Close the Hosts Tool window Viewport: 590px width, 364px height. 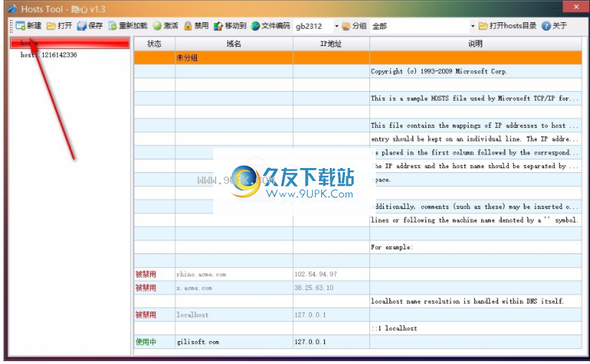[576, 6]
